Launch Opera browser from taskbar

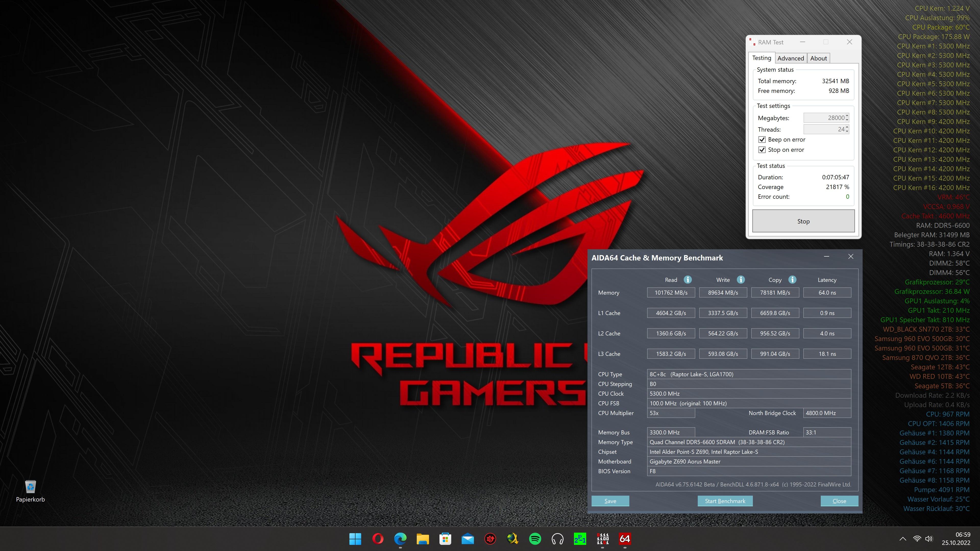click(378, 539)
